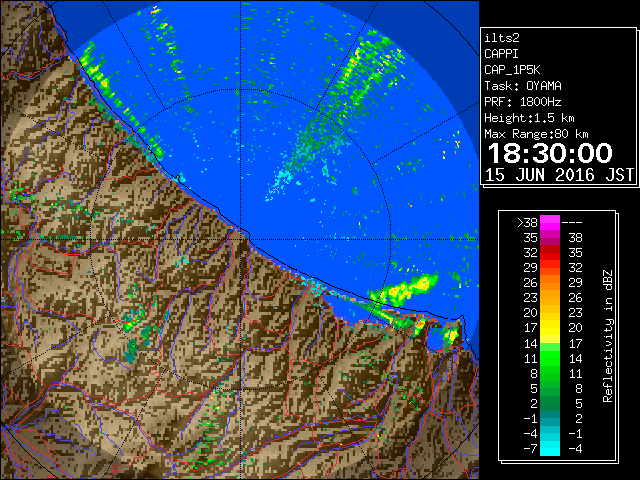Pick the magenta swatch beside >38
Screen dimensions: 640x480
pos(550,223)
